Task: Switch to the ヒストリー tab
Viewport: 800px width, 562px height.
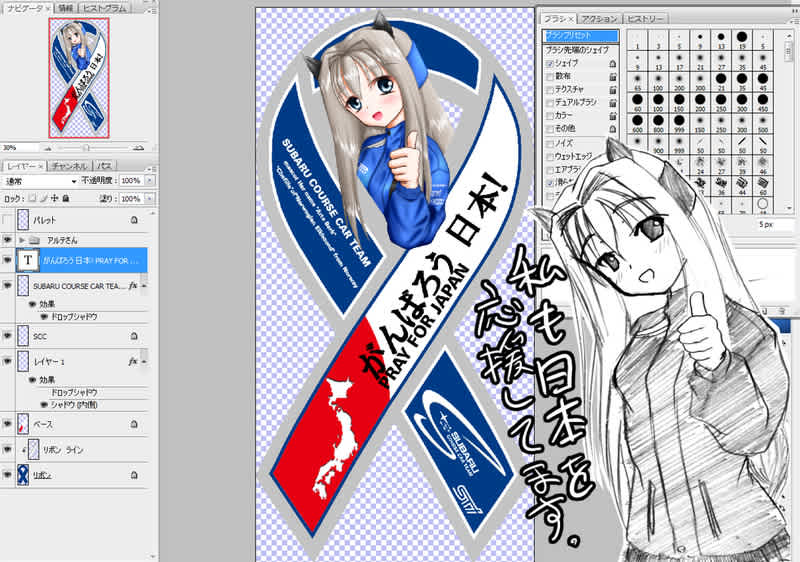Action: pos(645,18)
